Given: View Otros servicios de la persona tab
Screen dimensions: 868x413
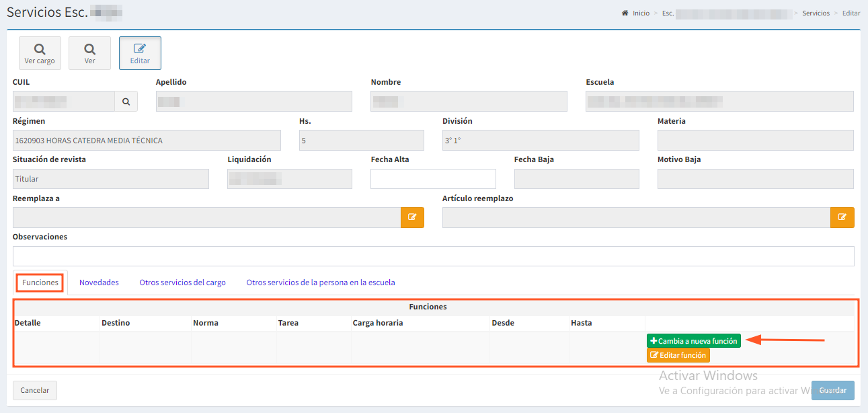Looking at the screenshot, I should (321, 283).
